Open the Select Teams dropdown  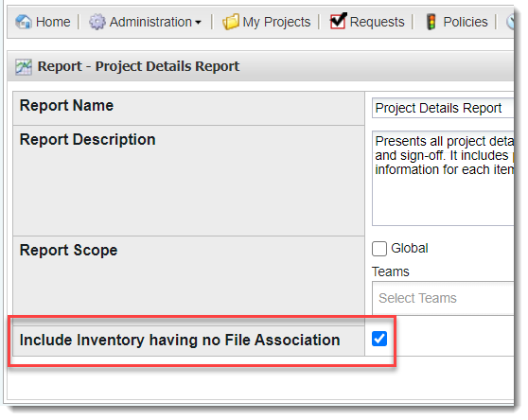(443, 299)
